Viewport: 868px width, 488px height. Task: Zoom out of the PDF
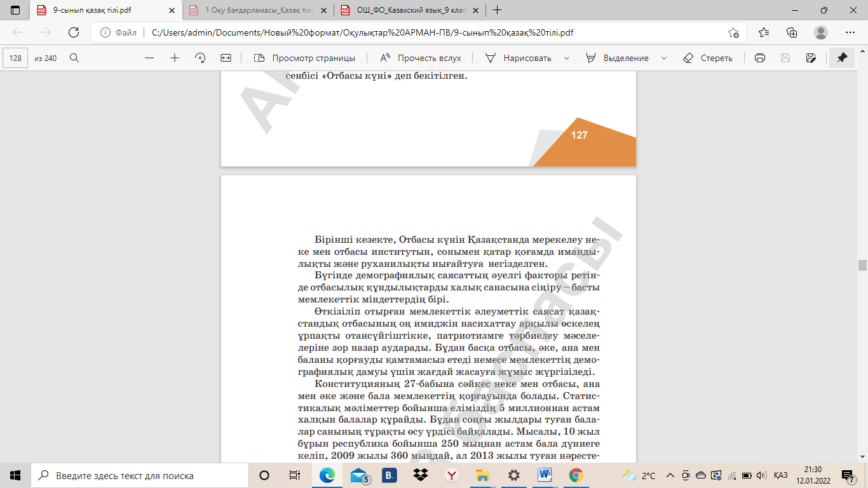click(149, 58)
